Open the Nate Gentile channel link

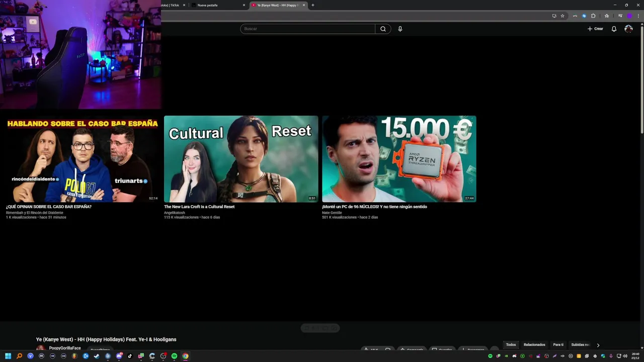click(x=332, y=213)
